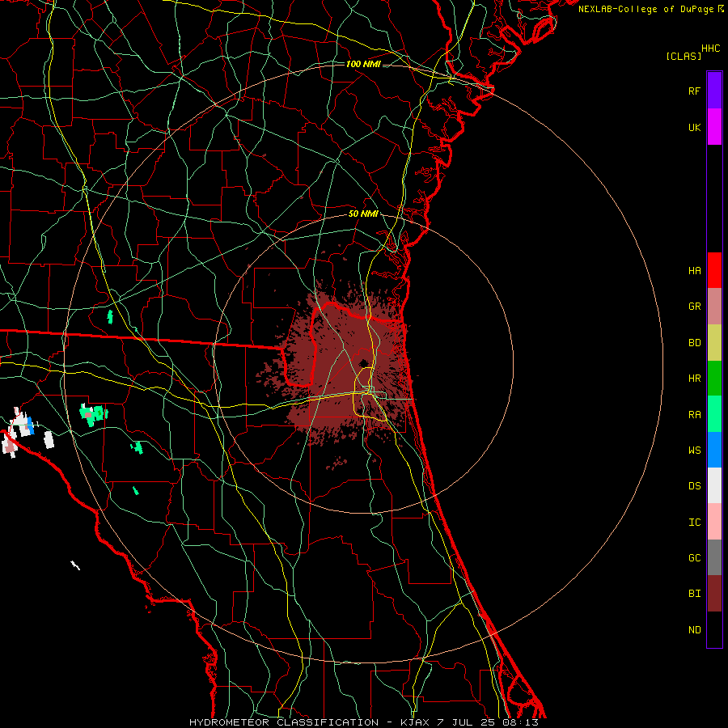Click the HR dark green legend swatch
Image resolution: width=728 pixels, height=728 pixels.
pos(714,379)
